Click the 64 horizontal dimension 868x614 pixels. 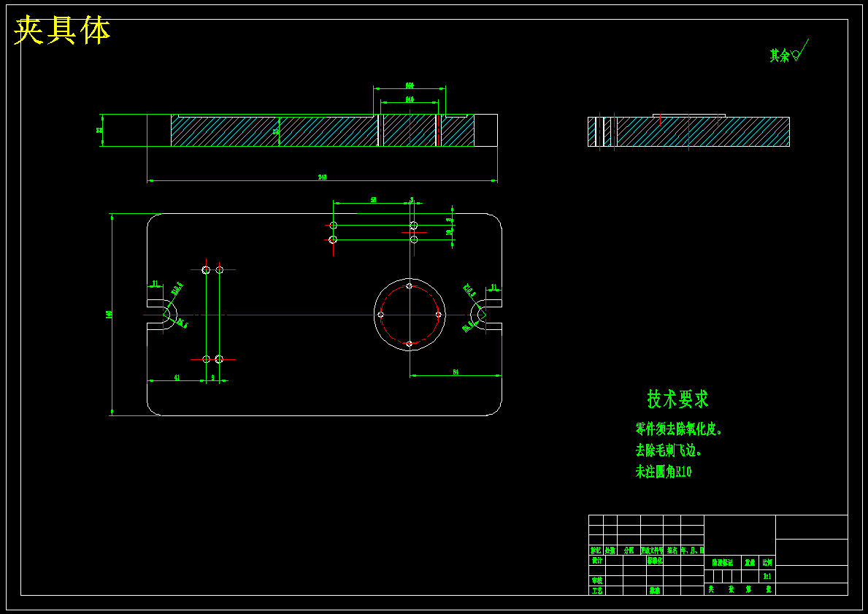[456, 372]
